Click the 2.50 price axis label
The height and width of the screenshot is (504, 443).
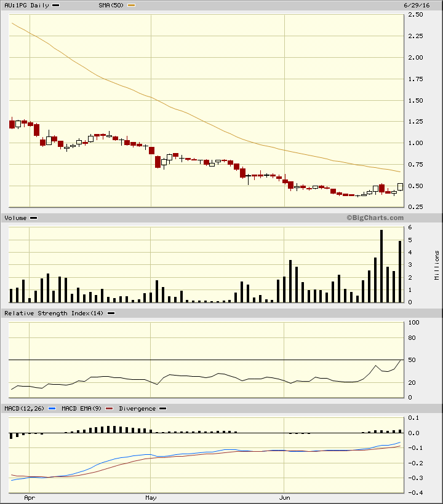(416, 15)
